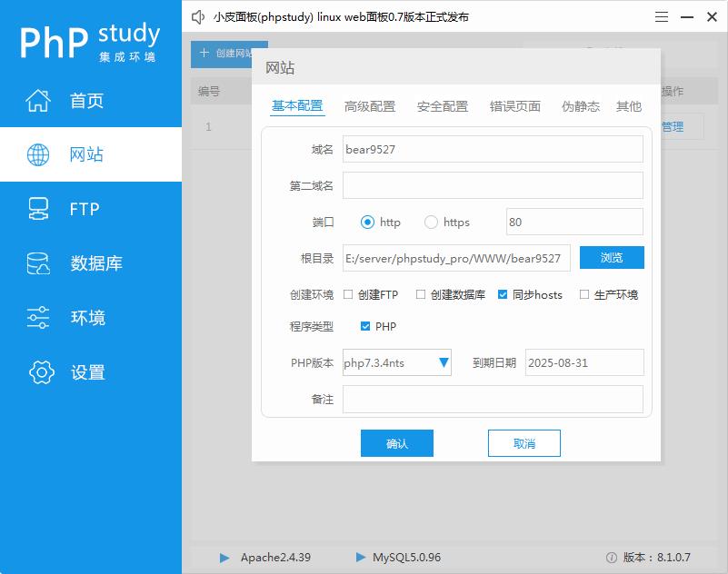Click the Apache2.4.39 status text

point(275,558)
